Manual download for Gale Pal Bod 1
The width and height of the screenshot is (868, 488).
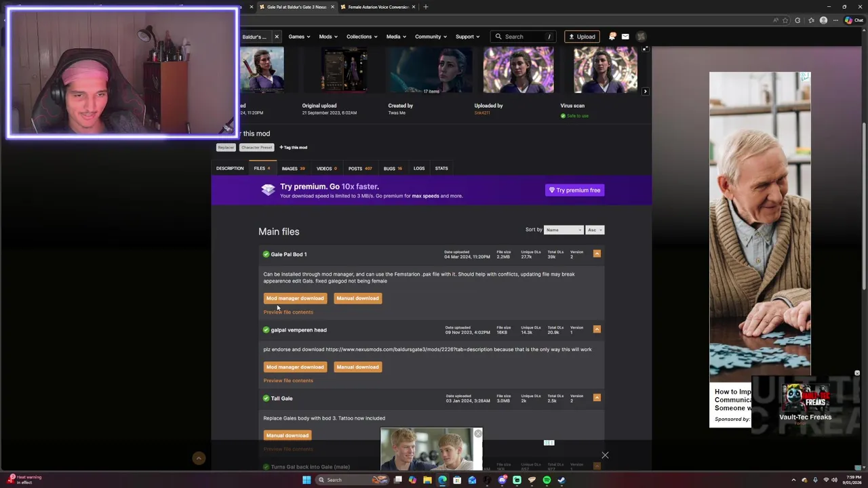pyautogui.click(x=357, y=298)
